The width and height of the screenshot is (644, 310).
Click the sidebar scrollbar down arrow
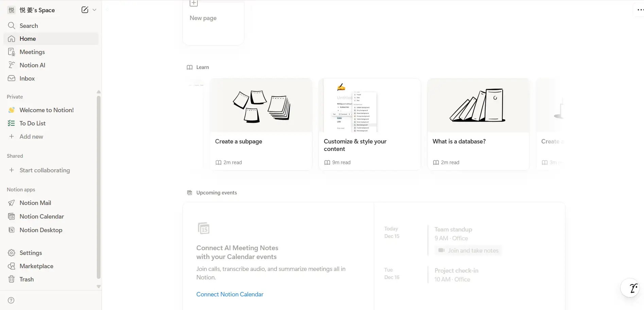coord(99,287)
